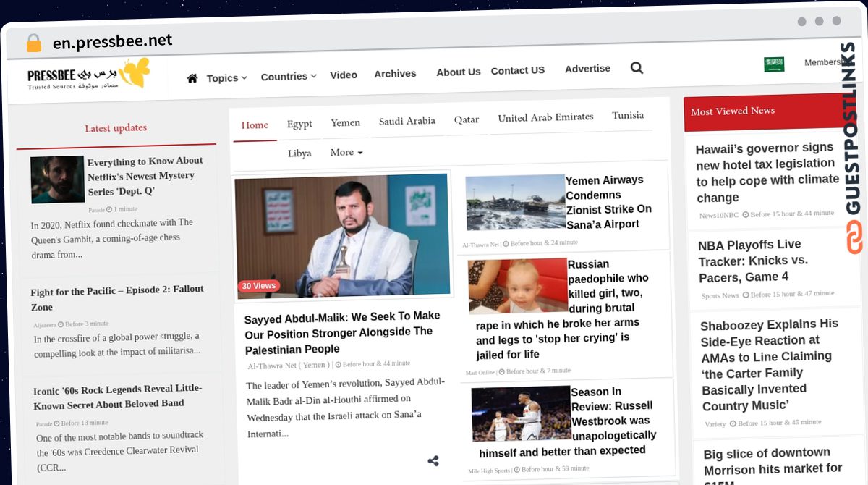Click the Al-Thawra Net ( Yemen ) source label

pyautogui.click(x=289, y=366)
